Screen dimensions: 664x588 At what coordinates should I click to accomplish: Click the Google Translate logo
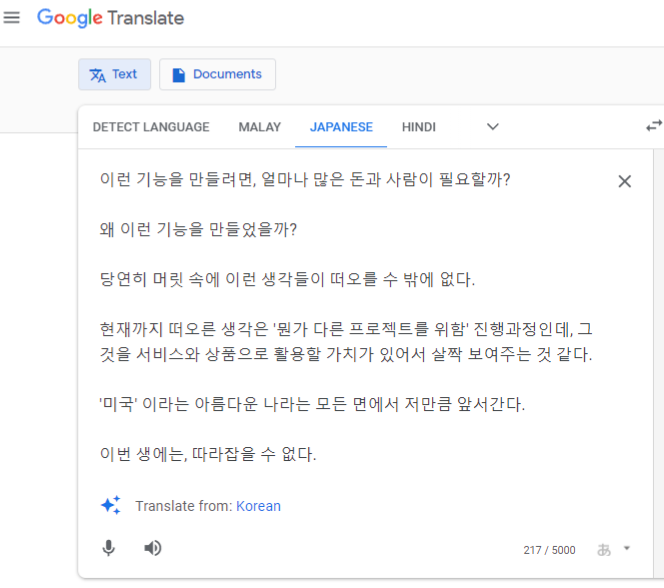(111, 18)
